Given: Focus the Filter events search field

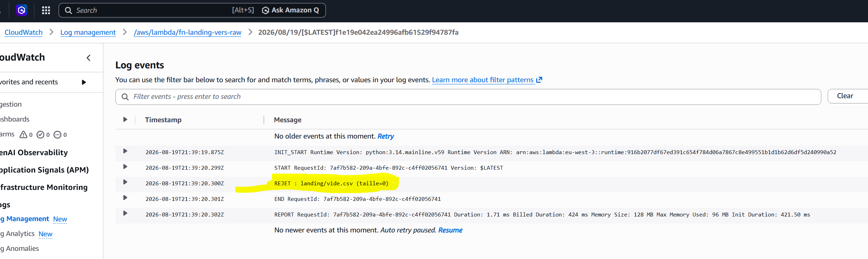Looking at the screenshot, I should (468, 97).
